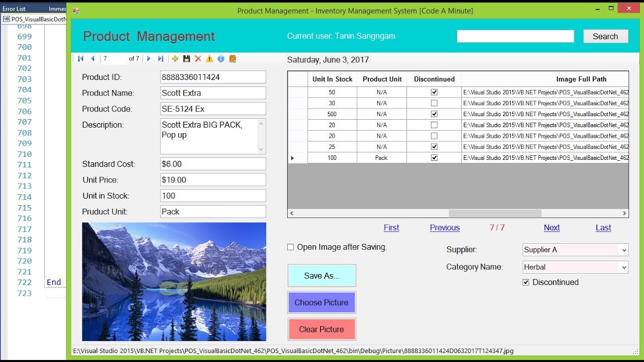Click the Unit in Stock field
The height and width of the screenshot is (362, 644).
[213, 196]
